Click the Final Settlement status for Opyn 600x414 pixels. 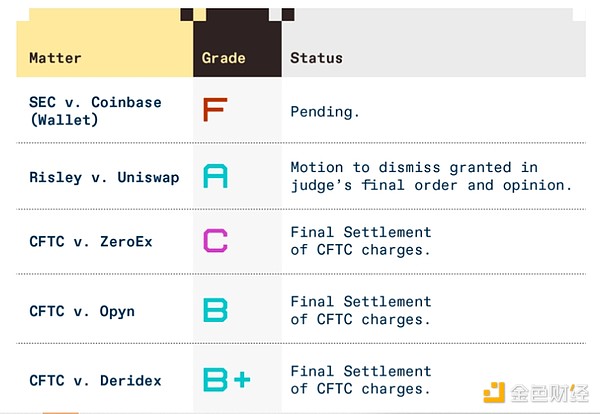tap(360, 310)
